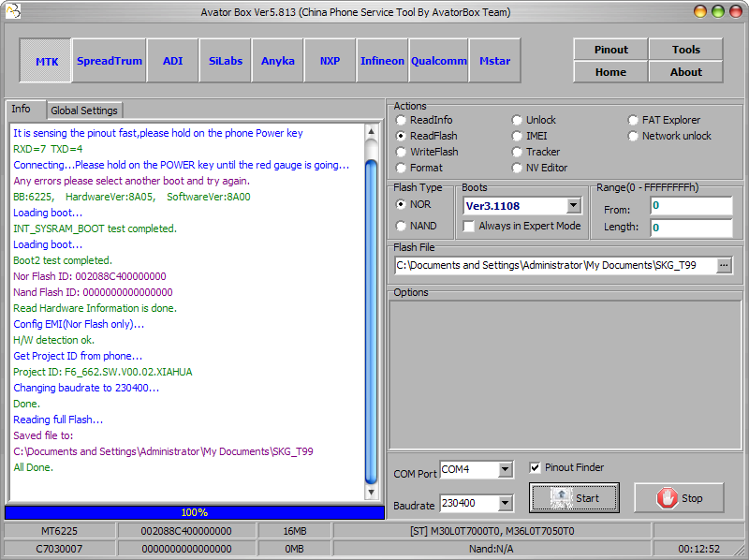The width and height of the screenshot is (749, 560).
Task: Select the NXP platform tab
Action: 330,61
